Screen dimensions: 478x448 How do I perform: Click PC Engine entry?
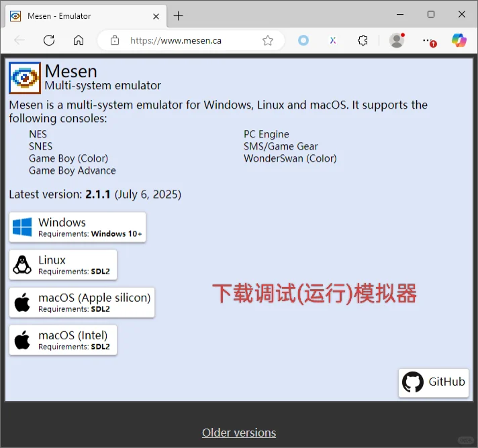point(266,134)
